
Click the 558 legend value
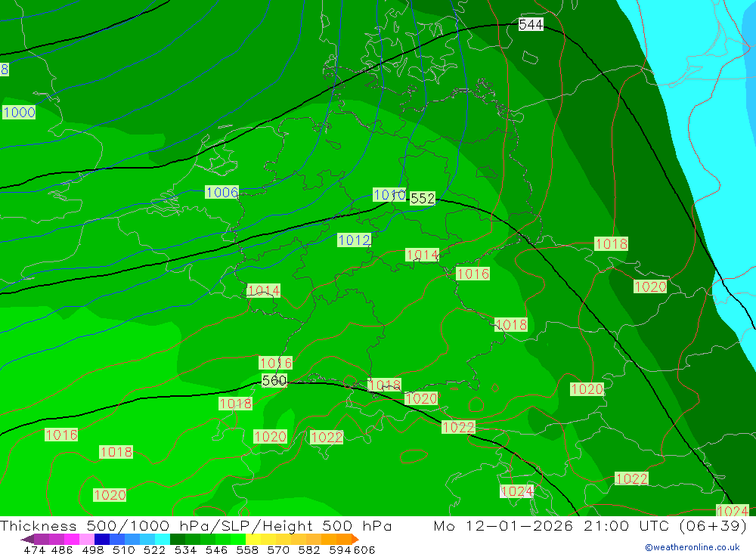click(x=247, y=549)
